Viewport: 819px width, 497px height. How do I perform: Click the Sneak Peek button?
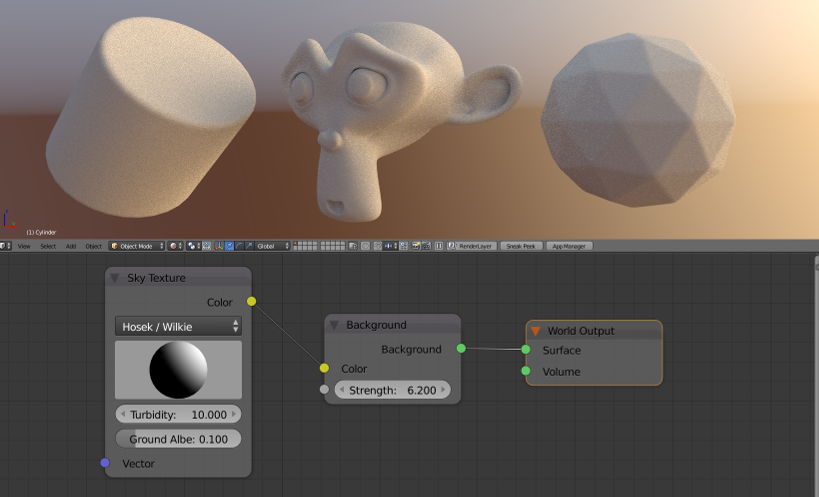pyautogui.click(x=521, y=246)
